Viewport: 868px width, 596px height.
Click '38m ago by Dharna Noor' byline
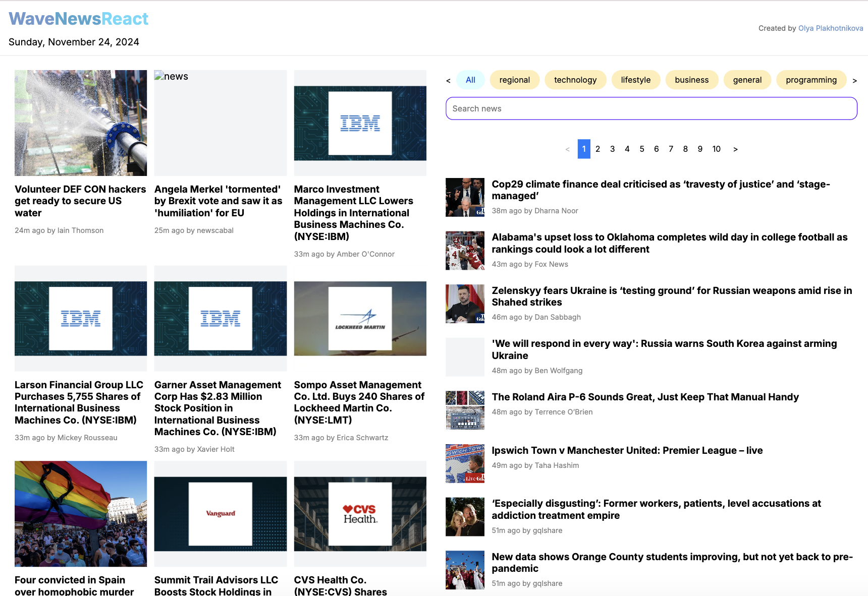tap(535, 211)
